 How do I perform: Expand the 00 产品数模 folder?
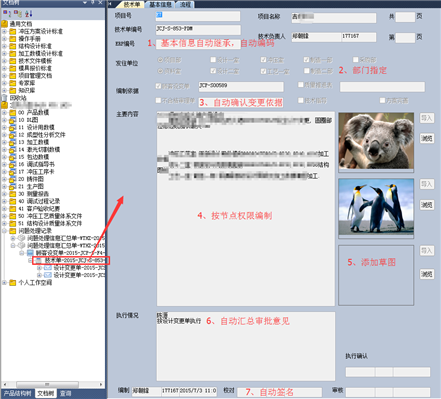[x=4, y=113]
